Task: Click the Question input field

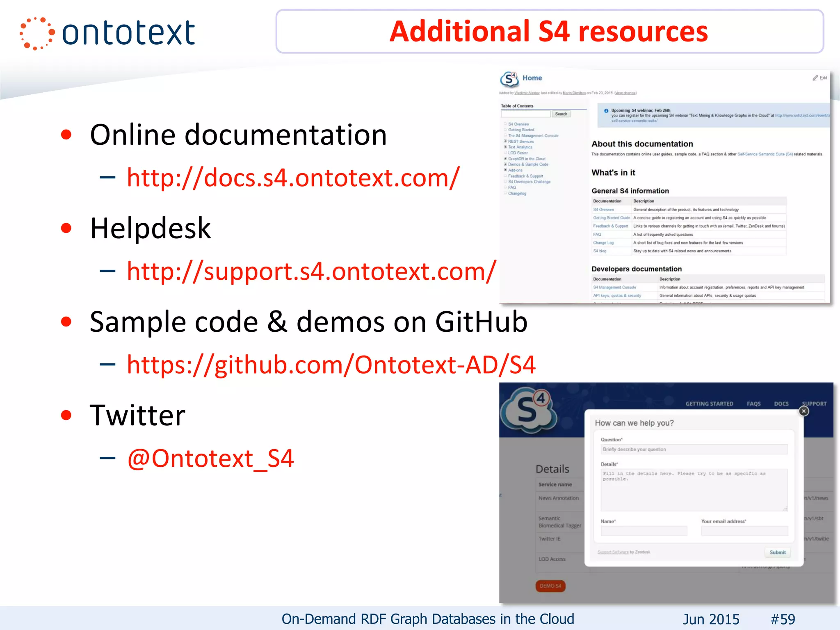Action: point(694,450)
